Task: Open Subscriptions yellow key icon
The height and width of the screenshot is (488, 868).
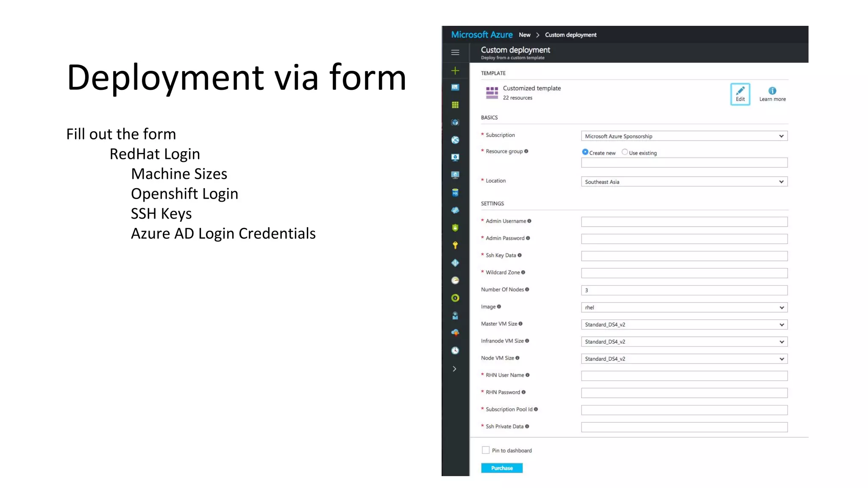Action: (x=455, y=245)
